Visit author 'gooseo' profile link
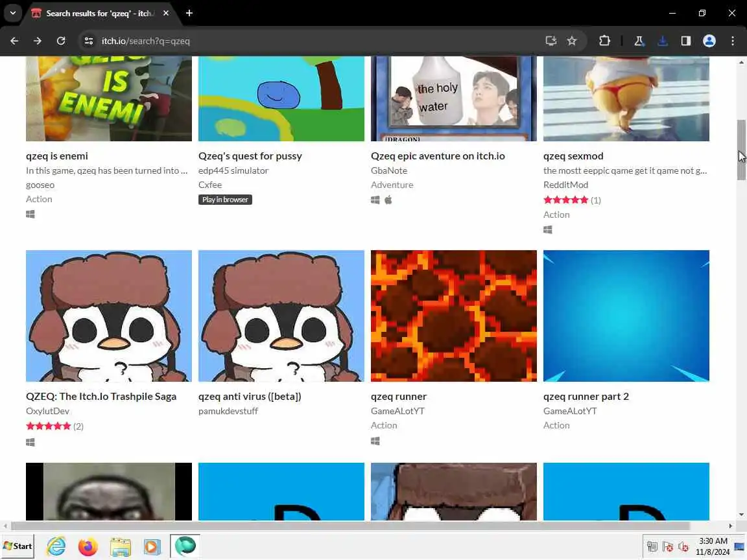Viewport: 747px width, 560px height. [x=40, y=185]
